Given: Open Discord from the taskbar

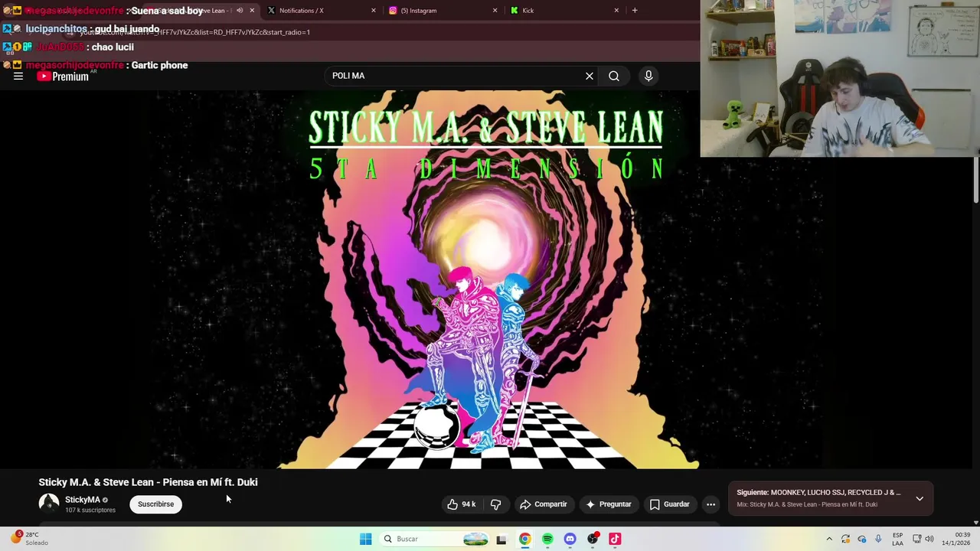Looking at the screenshot, I should click(x=570, y=539).
